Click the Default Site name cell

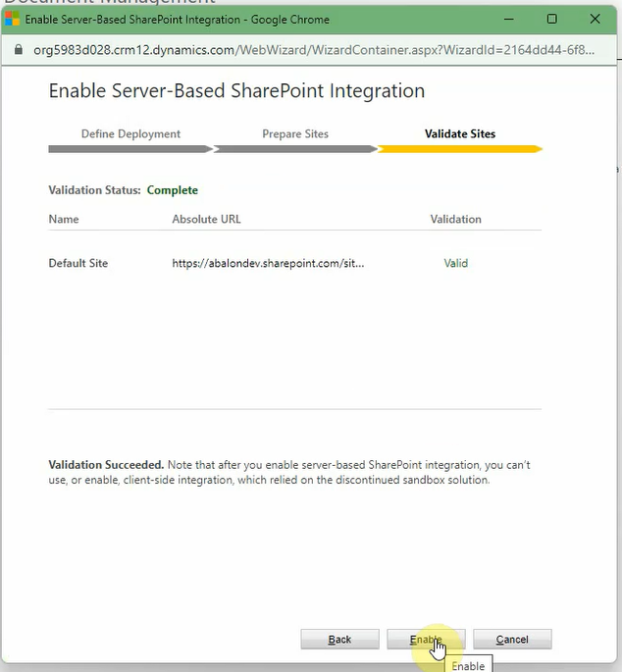(x=78, y=263)
